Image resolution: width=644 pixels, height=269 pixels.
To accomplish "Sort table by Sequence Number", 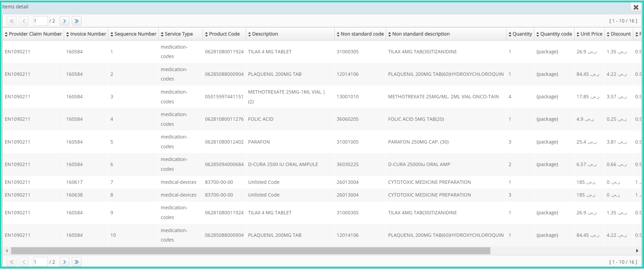I will click(133, 34).
